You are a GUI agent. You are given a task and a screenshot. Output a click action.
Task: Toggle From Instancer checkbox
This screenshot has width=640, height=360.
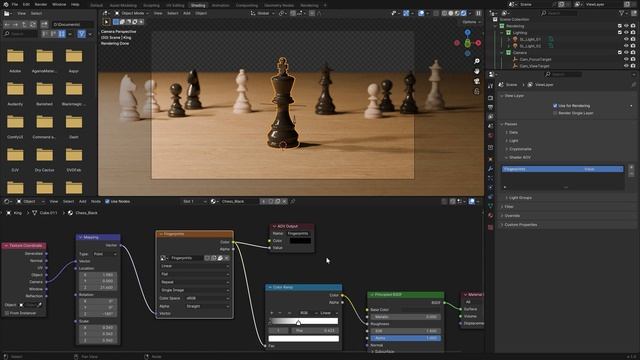pyautogui.click(x=7, y=313)
